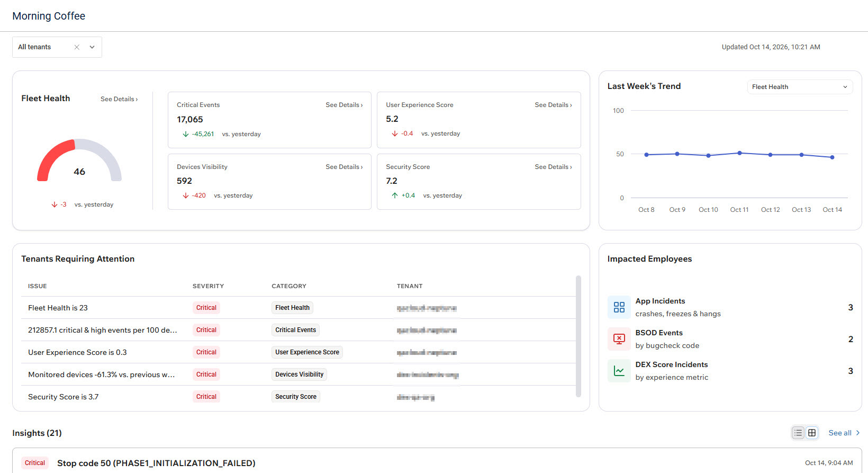Click the Devices Visibility category tag
This screenshot has height=473, width=868.
click(x=299, y=374)
